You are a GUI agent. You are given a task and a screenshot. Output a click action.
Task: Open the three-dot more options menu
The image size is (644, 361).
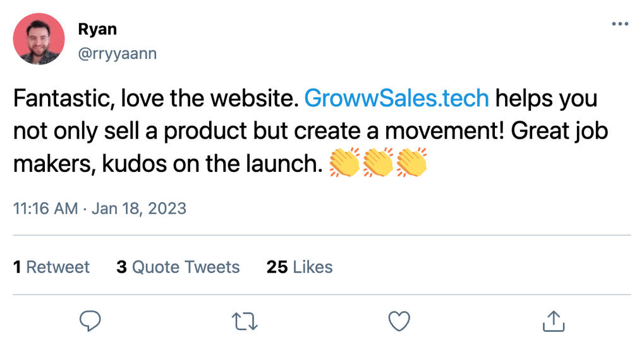pyautogui.click(x=620, y=24)
